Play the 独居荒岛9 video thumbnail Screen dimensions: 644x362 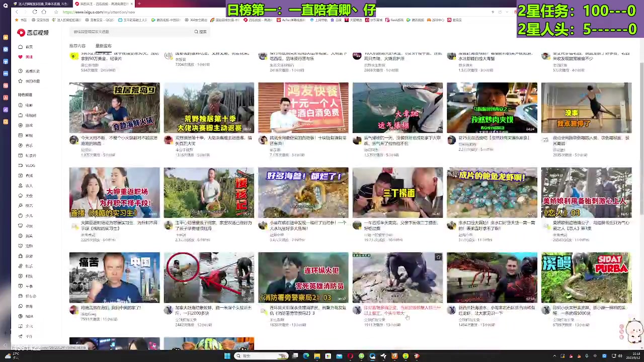click(x=114, y=107)
